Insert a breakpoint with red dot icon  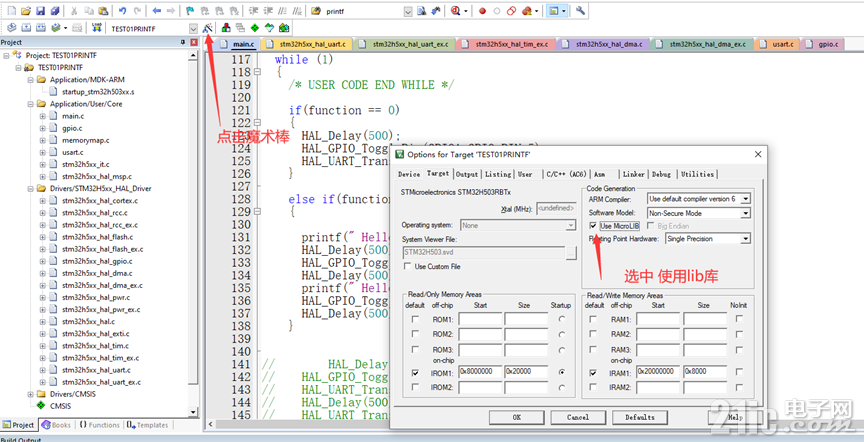click(x=482, y=10)
